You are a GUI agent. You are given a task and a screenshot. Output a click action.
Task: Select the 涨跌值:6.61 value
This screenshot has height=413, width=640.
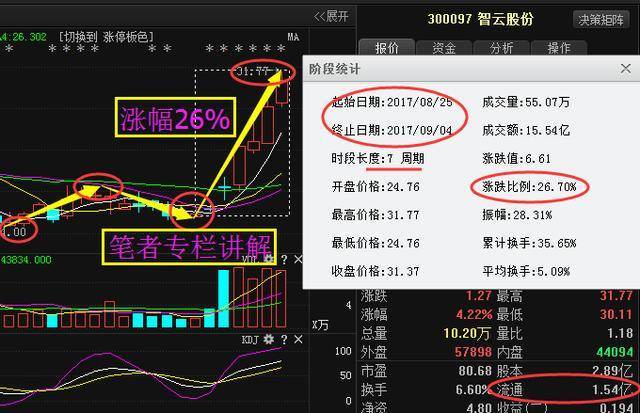point(516,158)
